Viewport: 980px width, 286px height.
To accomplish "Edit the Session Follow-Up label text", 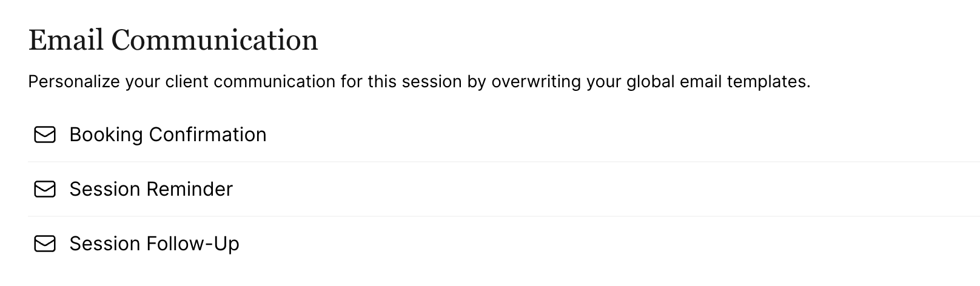I will [155, 244].
